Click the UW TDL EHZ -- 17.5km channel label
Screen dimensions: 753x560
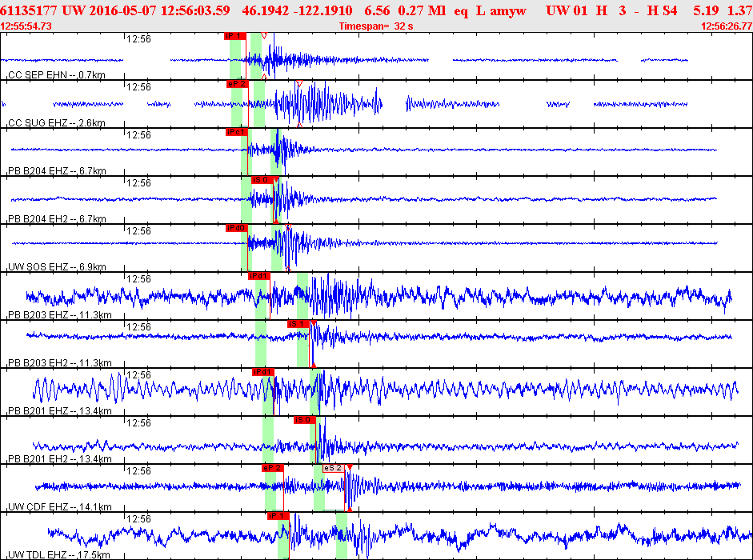coord(59,555)
